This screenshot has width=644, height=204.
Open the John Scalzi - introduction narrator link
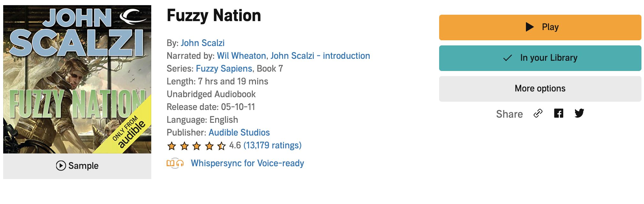(x=320, y=56)
